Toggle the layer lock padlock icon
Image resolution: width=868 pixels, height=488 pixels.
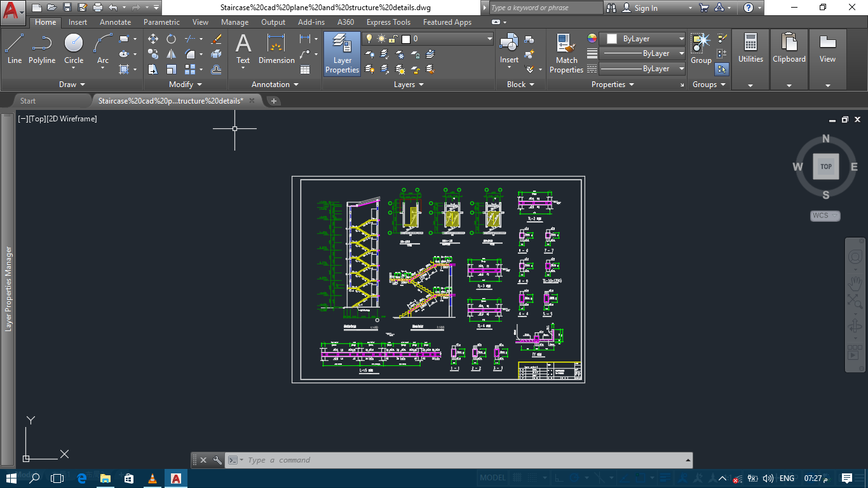tap(393, 39)
